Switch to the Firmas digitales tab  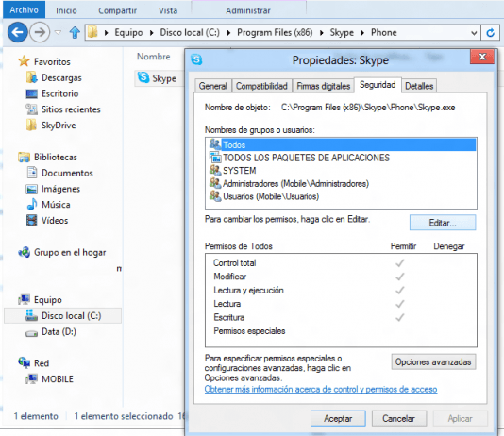[323, 86]
